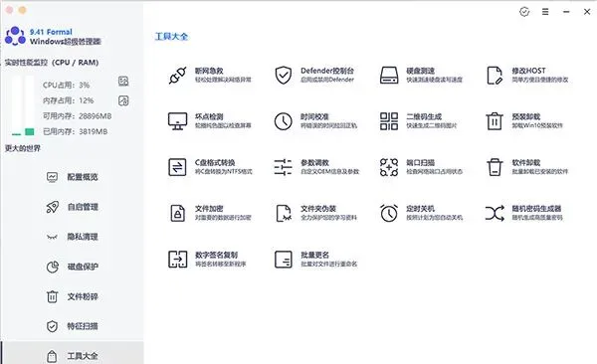Screen dimensions: 597x364
Task: Open the C盘格式转换 conversion tool
Action: click(x=210, y=167)
